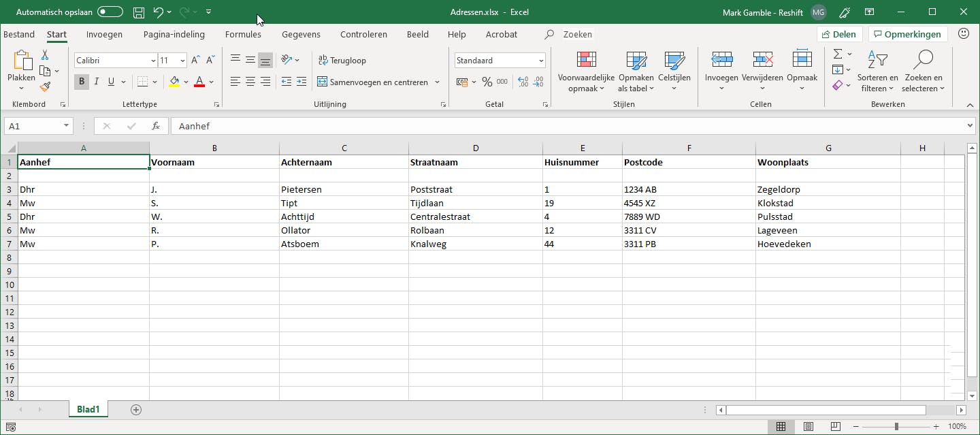The height and width of the screenshot is (435, 980).
Task: Open the Calibri font name dropdown
Action: [x=153, y=61]
